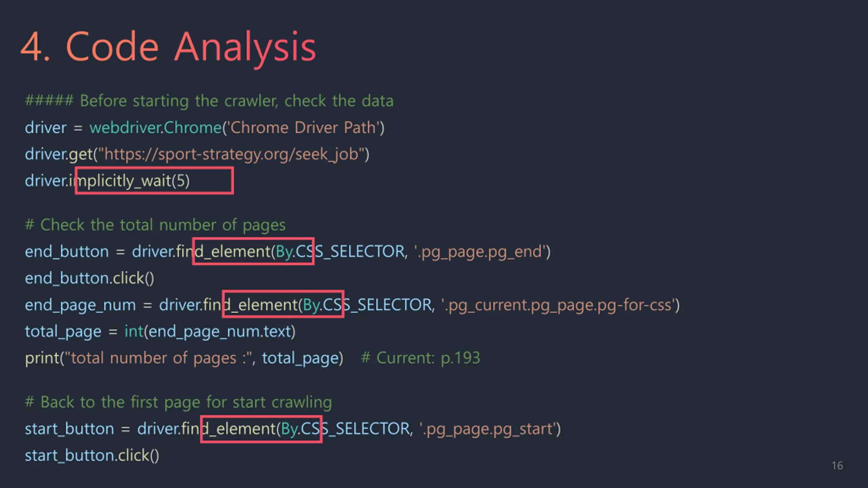The image size is (868, 488).
Task: Click the red box on the start_button line
Action: point(261,429)
